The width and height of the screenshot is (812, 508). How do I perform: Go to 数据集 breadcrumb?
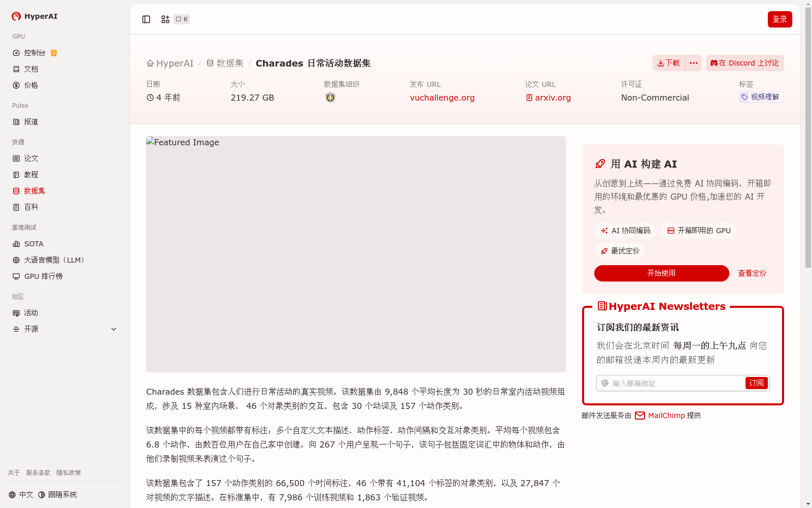[x=225, y=63]
